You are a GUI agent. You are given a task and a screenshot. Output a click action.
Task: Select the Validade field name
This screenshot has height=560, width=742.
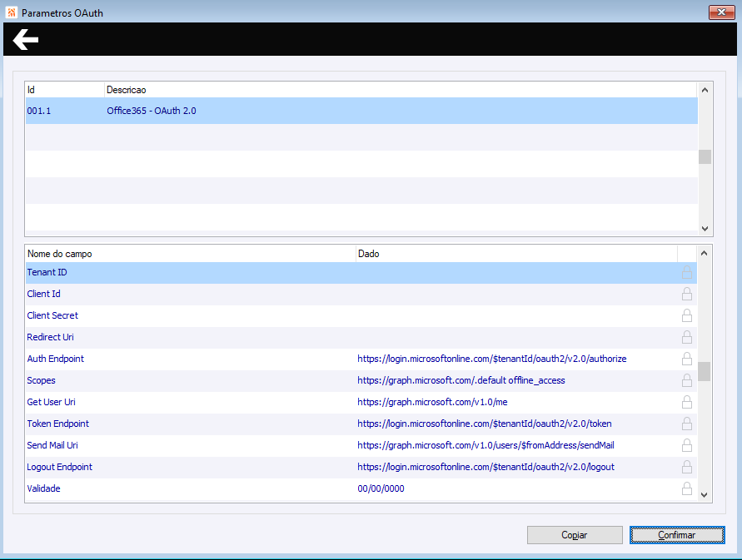[43, 488]
